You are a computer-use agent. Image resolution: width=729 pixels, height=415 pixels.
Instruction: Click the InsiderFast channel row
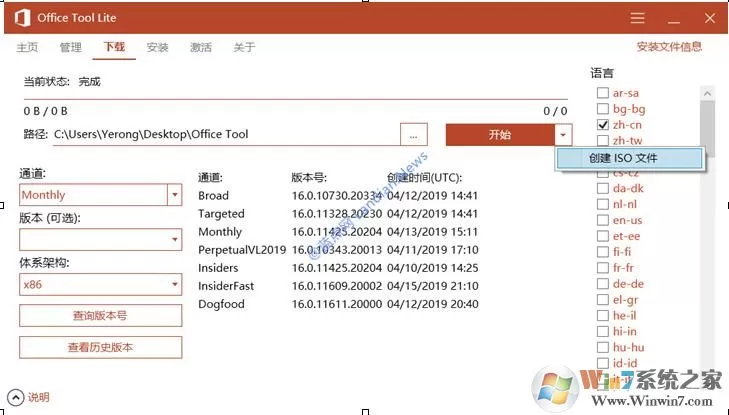coord(338,286)
